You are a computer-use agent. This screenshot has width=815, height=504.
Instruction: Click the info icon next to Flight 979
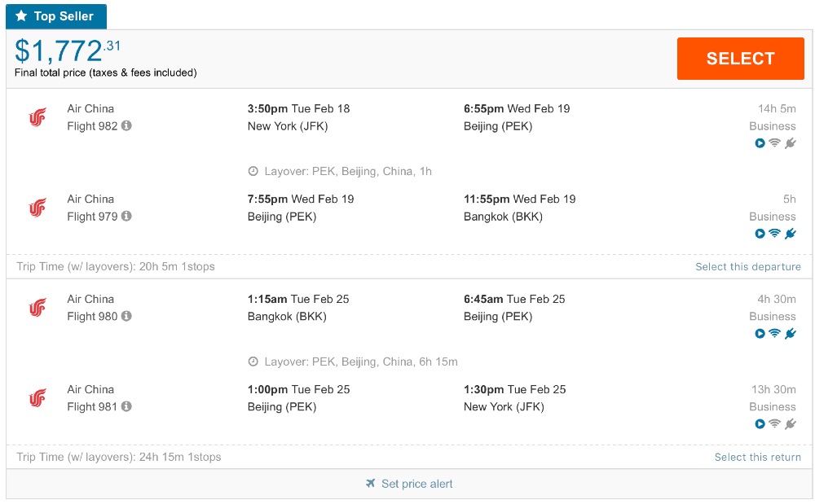coord(126,217)
